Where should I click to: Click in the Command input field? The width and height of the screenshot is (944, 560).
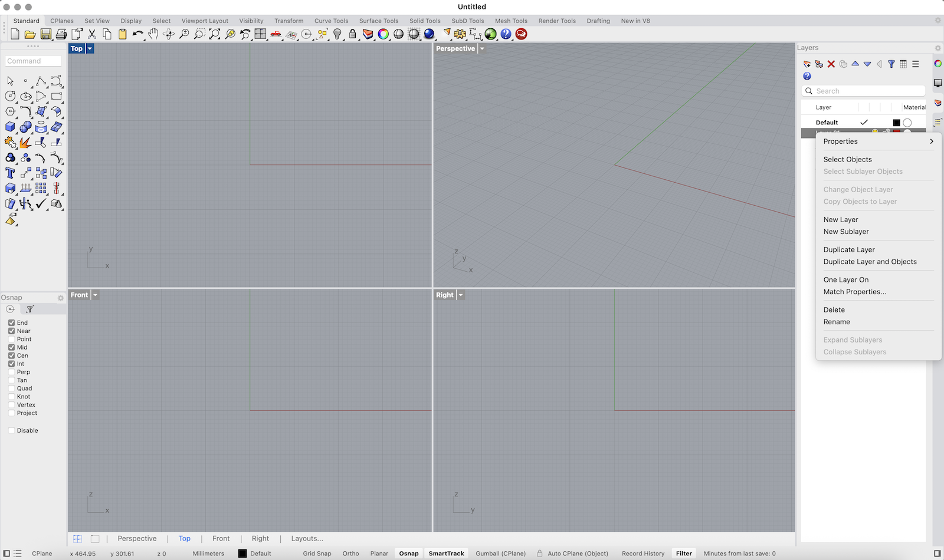pyautogui.click(x=34, y=61)
